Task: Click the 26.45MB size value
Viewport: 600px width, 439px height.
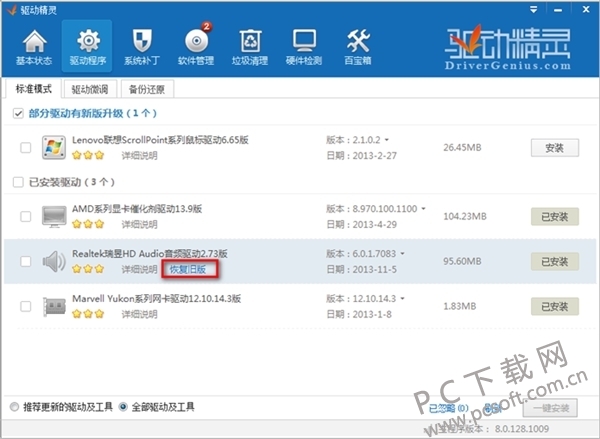Action: (x=462, y=147)
